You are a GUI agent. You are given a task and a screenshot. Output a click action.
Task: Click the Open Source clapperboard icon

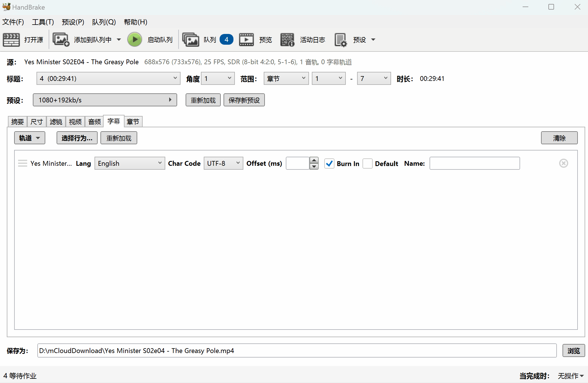click(11, 40)
